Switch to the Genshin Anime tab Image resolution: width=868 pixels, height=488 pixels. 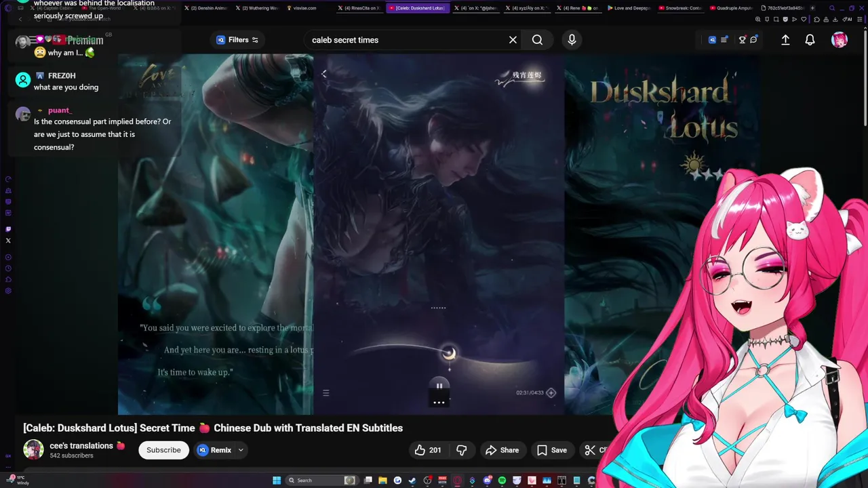[207, 8]
